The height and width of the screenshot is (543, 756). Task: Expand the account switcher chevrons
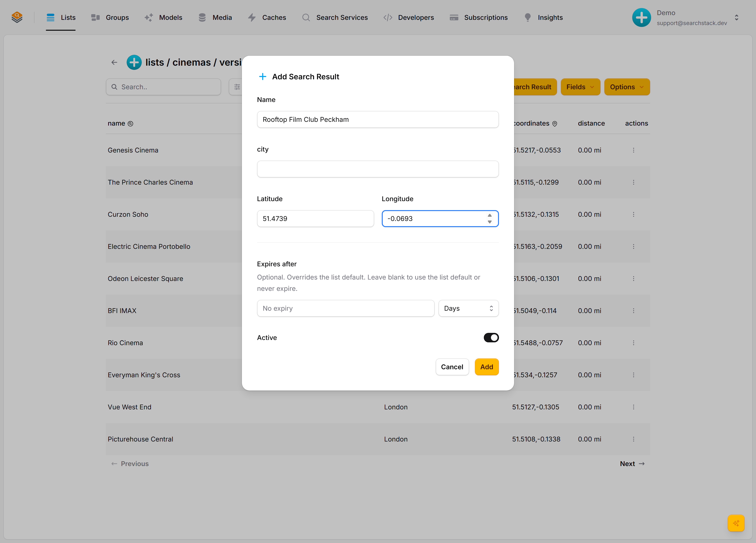[x=737, y=17]
